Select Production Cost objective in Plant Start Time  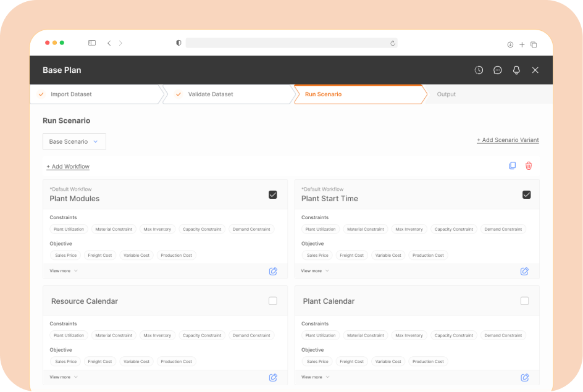(428, 256)
